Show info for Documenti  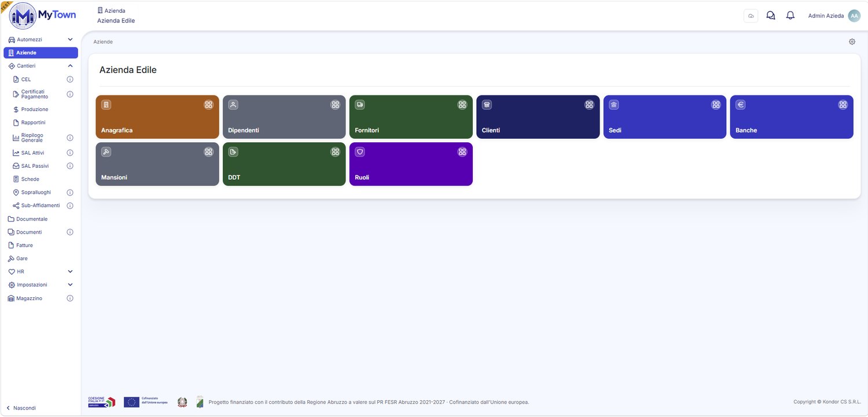(70, 232)
